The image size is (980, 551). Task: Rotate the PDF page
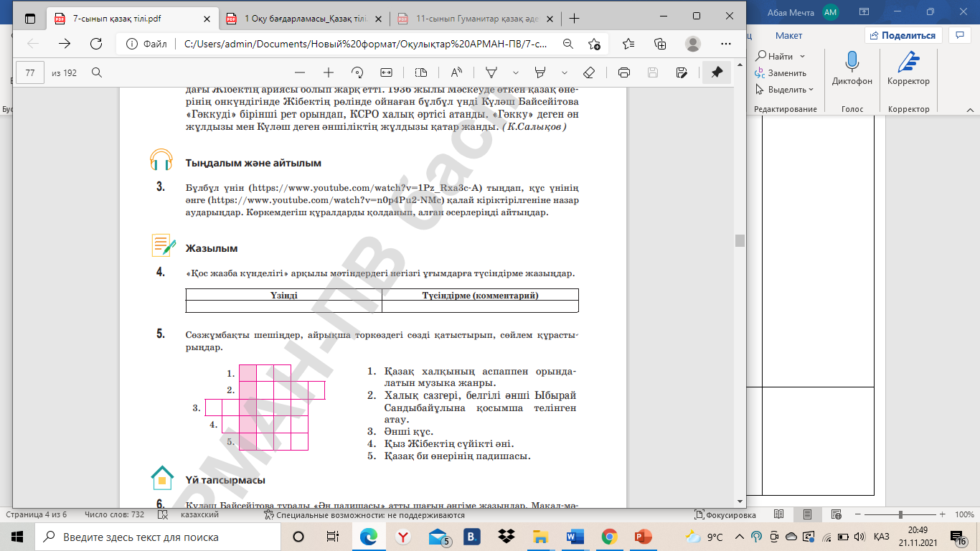tap(357, 72)
